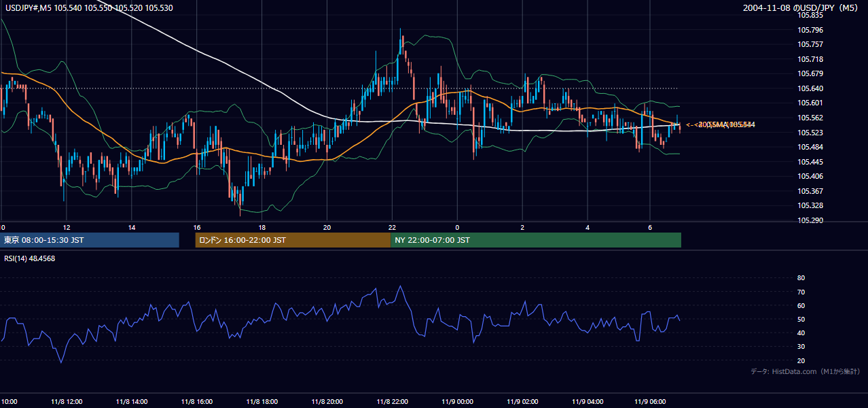Click price axis value 105.679
The image size is (868, 408).
[x=810, y=74]
